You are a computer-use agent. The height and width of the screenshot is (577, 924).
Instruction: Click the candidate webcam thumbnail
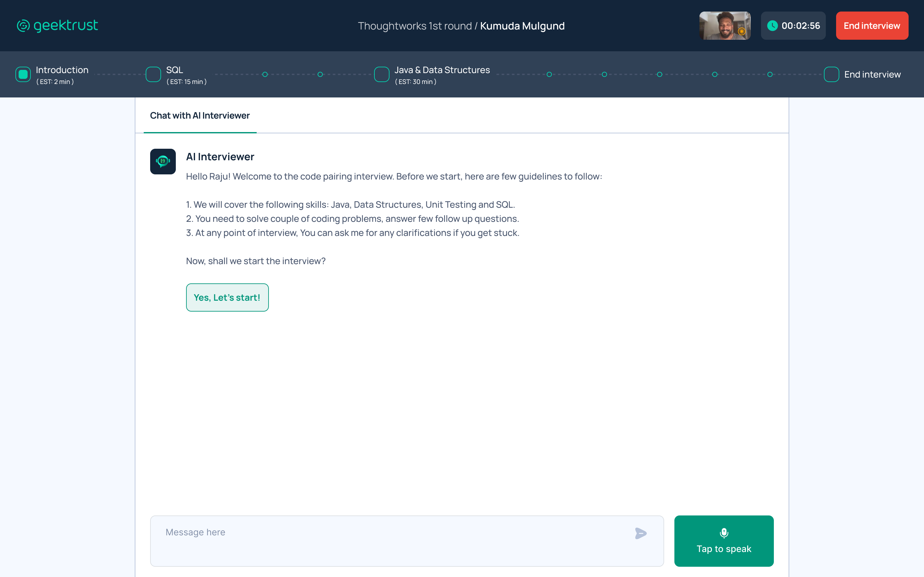724,26
